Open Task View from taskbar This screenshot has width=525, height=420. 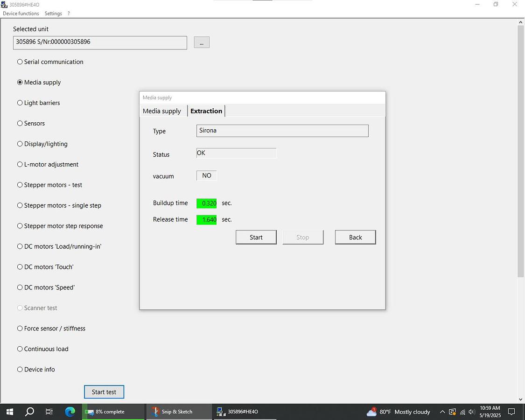[49, 412]
